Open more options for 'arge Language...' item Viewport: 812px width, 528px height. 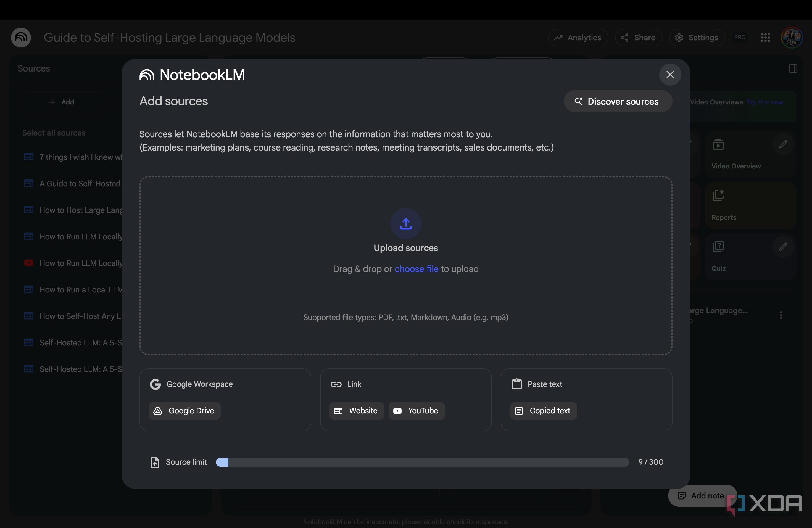(781, 315)
